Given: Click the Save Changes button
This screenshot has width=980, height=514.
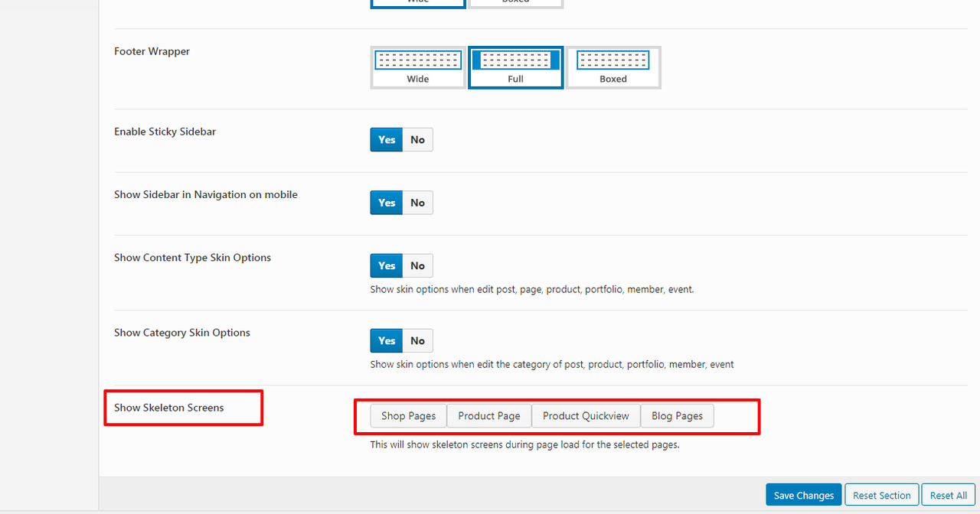Looking at the screenshot, I should [804, 495].
